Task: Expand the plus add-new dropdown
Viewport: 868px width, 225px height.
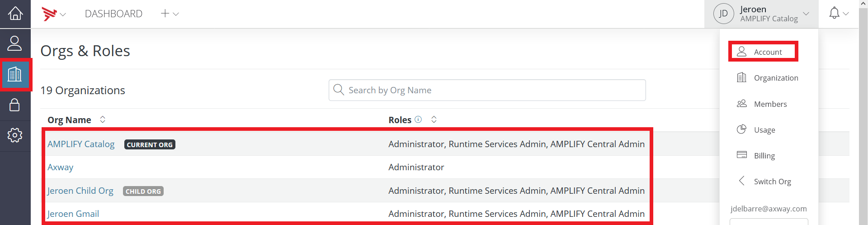Action: point(170,14)
